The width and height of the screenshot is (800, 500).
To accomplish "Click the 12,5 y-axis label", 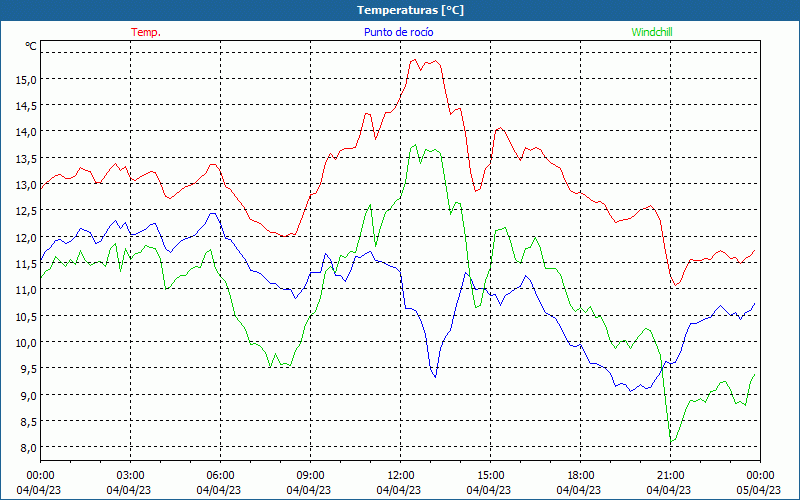I will [26, 211].
